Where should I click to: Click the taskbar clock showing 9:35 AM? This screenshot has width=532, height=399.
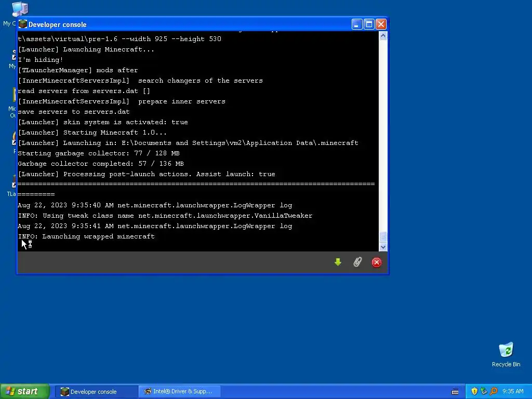click(513, 391)
